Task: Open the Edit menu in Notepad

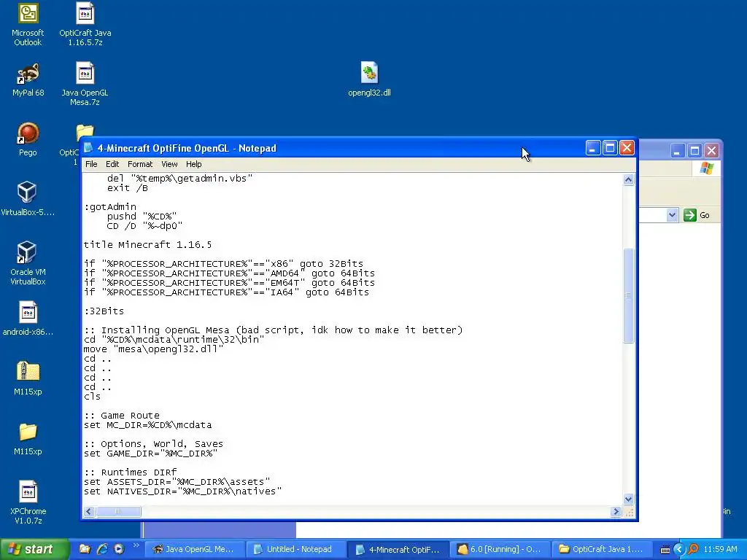Action: [x=112, y=164]
